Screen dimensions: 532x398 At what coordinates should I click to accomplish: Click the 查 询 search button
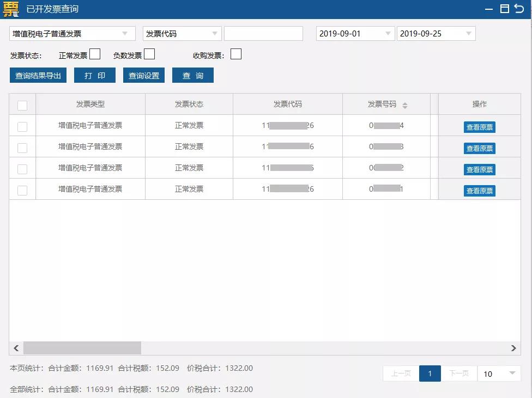tap(193, 75)
